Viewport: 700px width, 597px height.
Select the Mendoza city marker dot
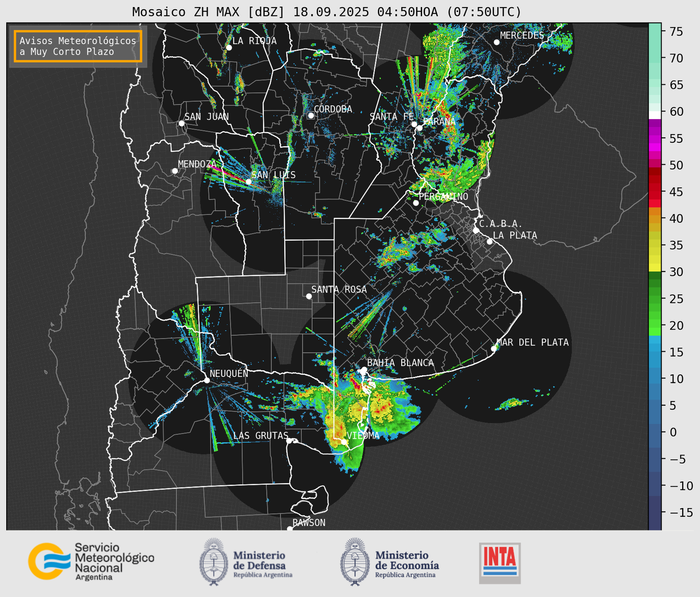click(x=175, y=171)
